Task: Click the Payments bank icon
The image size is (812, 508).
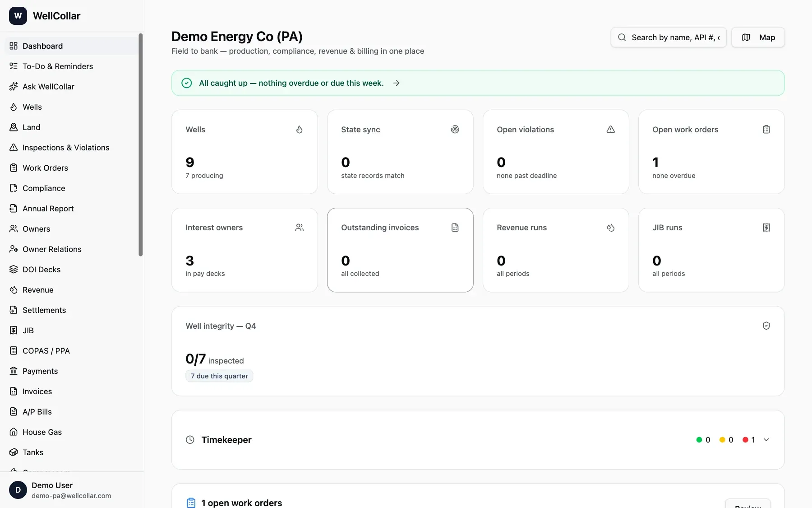Action: coord(14,371)
